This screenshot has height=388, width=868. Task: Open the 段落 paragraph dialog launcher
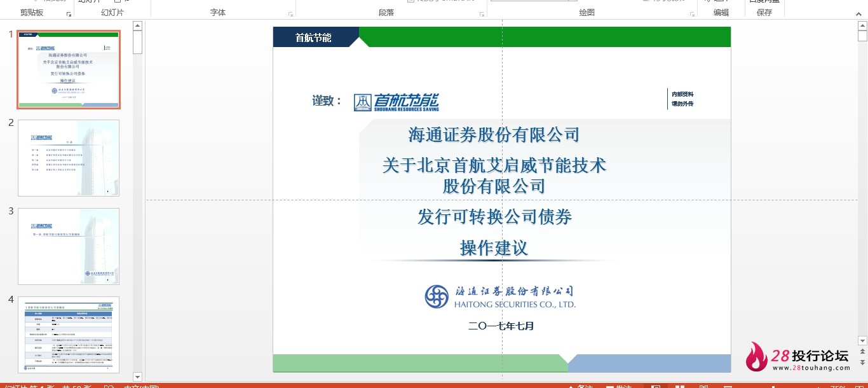coord(481,14)
